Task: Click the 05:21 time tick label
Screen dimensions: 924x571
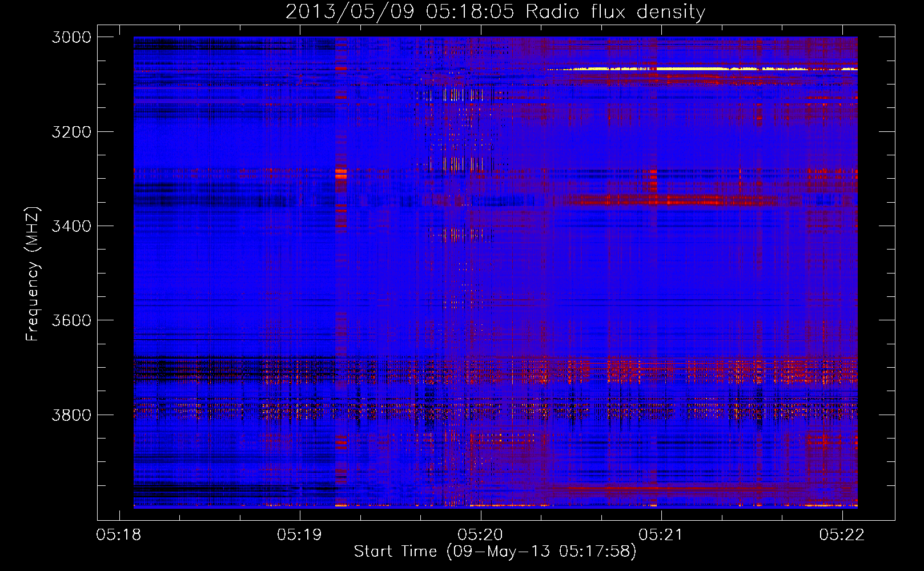Action: pos(661,534)
